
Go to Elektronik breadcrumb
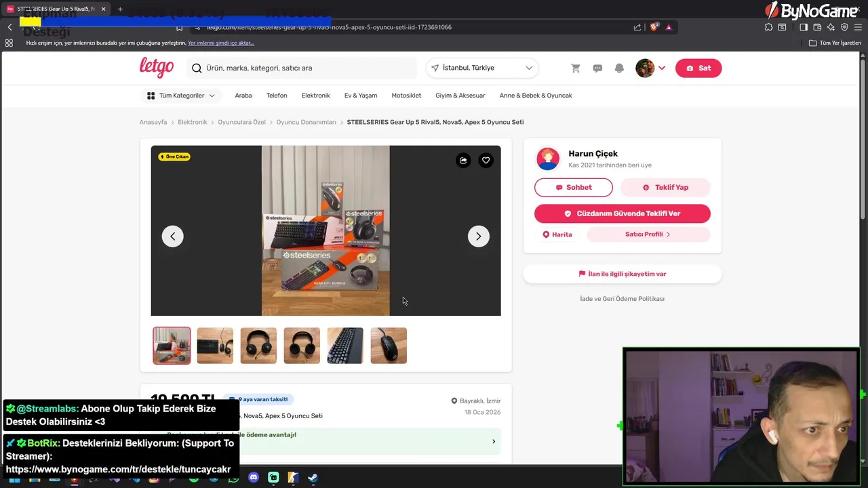pyautogui.click(x=193, y=122)
